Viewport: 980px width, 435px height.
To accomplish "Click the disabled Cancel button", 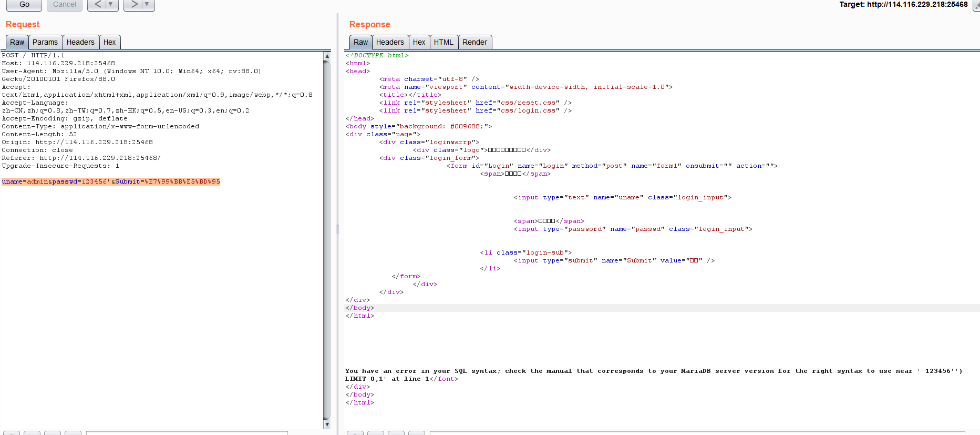I will coord(65,5).
